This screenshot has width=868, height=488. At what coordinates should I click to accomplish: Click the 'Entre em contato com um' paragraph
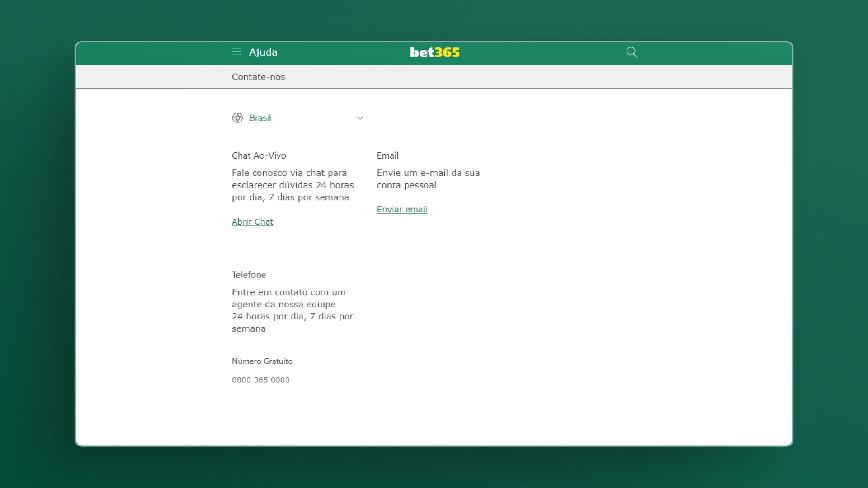click(292, 310)
